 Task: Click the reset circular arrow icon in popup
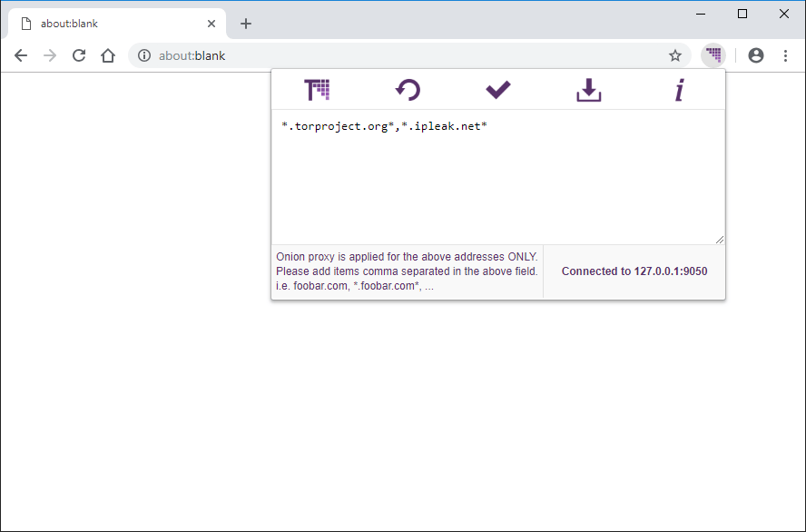(408, 90)
